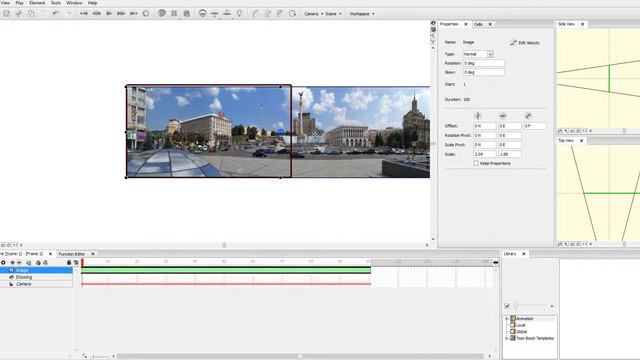
Task: Click the green Image track bar
Action: (226, 270)
